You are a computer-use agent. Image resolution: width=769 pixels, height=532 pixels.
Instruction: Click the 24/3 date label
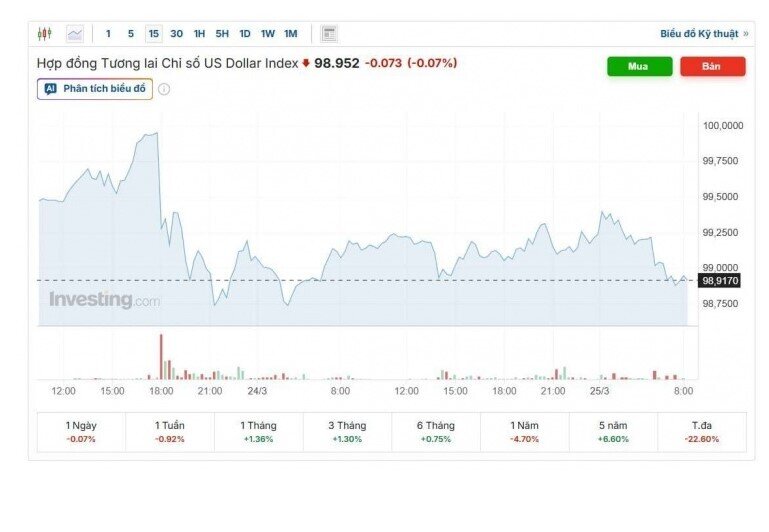tap(257, 391)
